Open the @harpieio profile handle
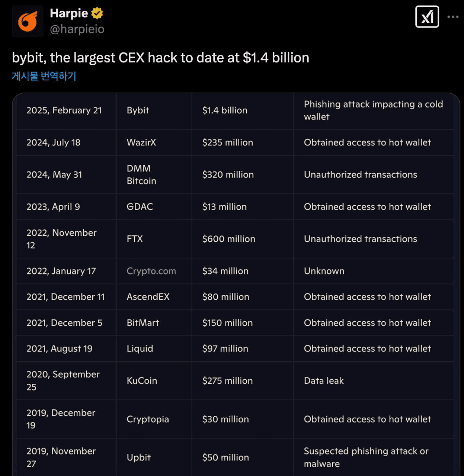Image resolution: width=464 pixels, height=476 pixels. coord(77,29)
